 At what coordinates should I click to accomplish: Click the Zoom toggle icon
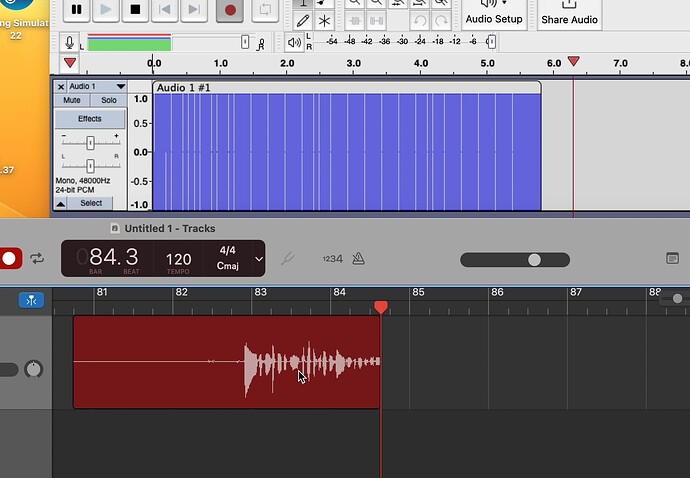point(441,4)
